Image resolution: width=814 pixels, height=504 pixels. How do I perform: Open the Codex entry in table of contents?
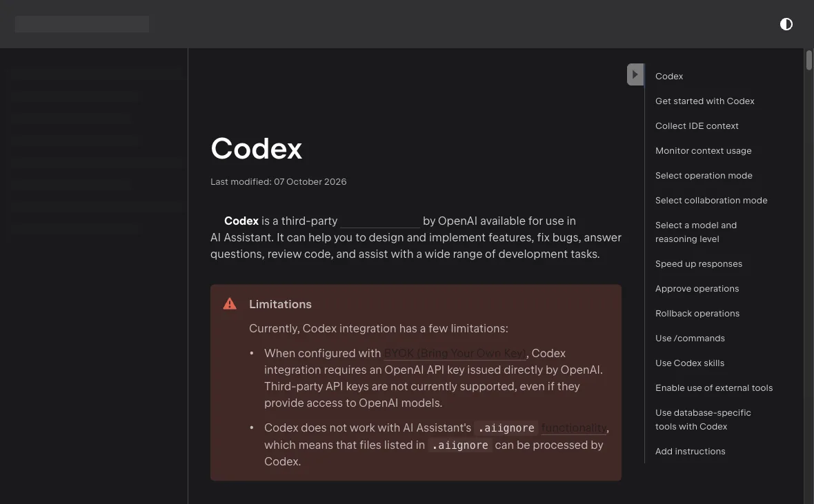point(668,77)
